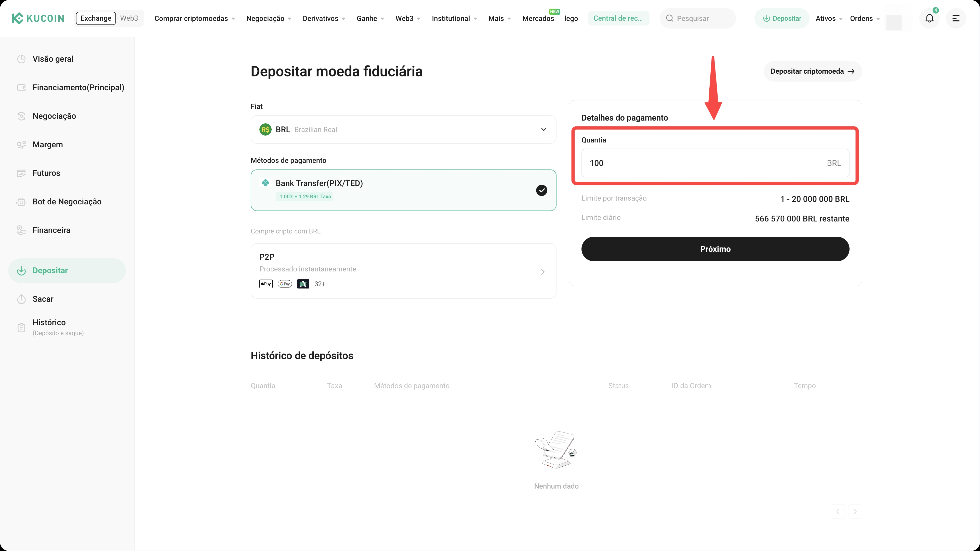980x551 pixels.
Task: Switch to the Exchange toggle
Action: pos(96,18)
